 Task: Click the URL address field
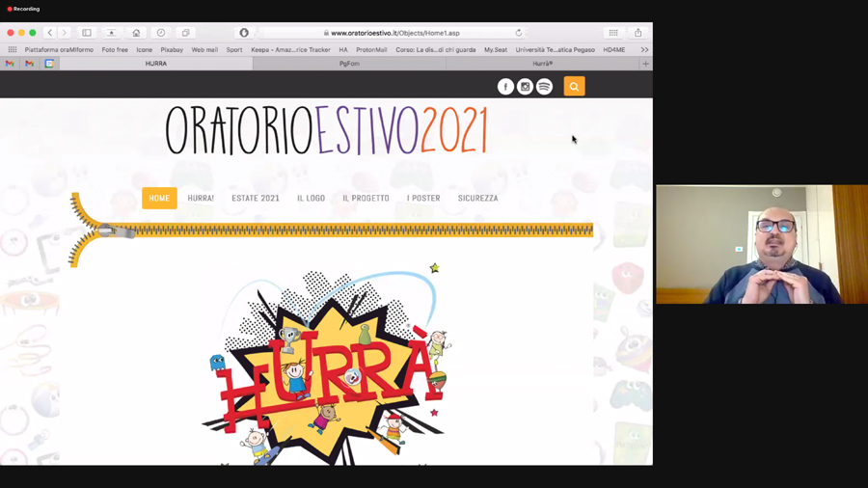pyautogui.click(x=395, y=33)
